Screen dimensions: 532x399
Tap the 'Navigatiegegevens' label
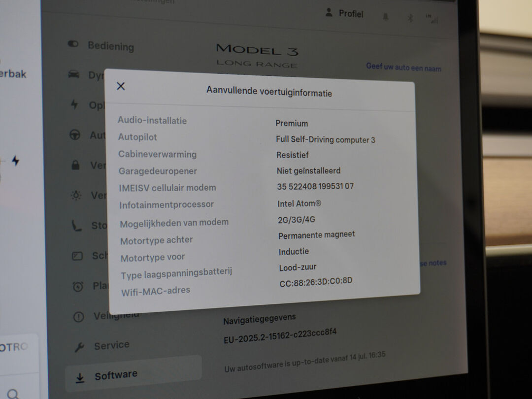[x=260, y=319]
